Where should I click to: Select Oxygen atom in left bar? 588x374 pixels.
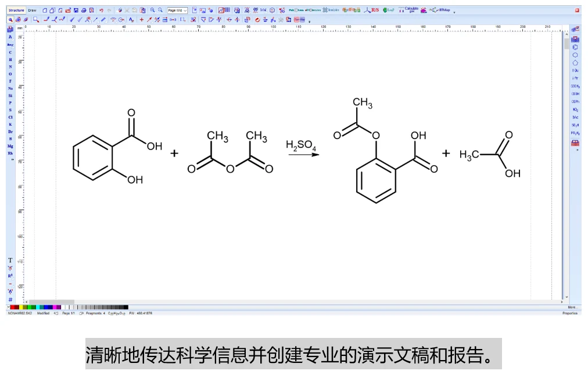point(10,74)
